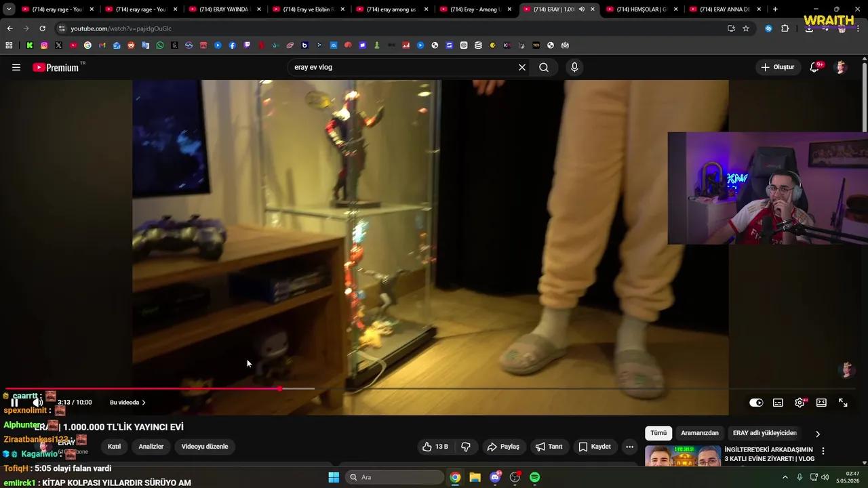Run the search with magnifier button

pos(544,67)
